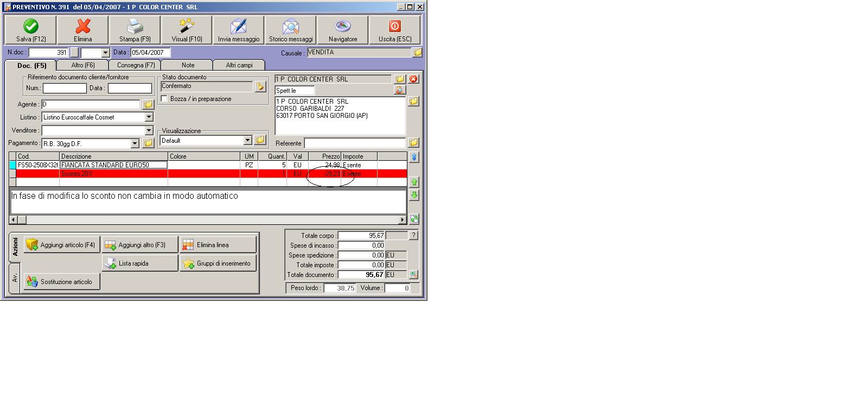868x403 pixels.
Task: Toggle Bozza / in preparazione checkbox
Action: tap(164, 99)
